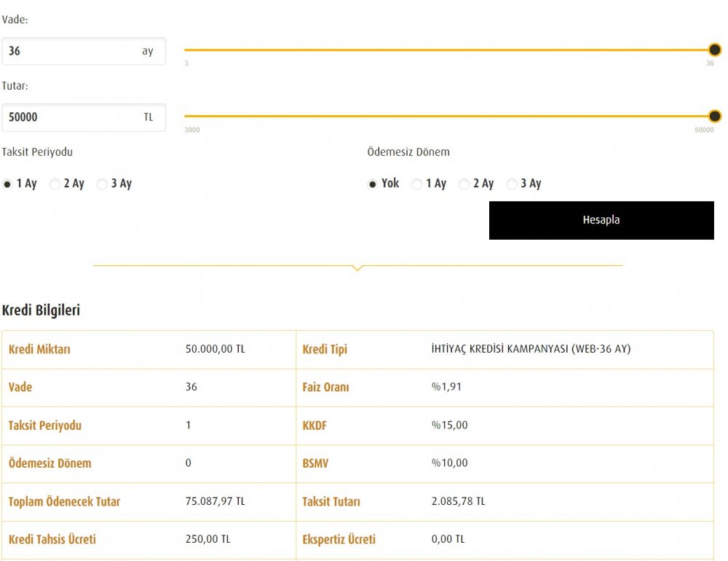
Task: Click the Ekspertiz Ücreti label
Action: pos(339,540)
